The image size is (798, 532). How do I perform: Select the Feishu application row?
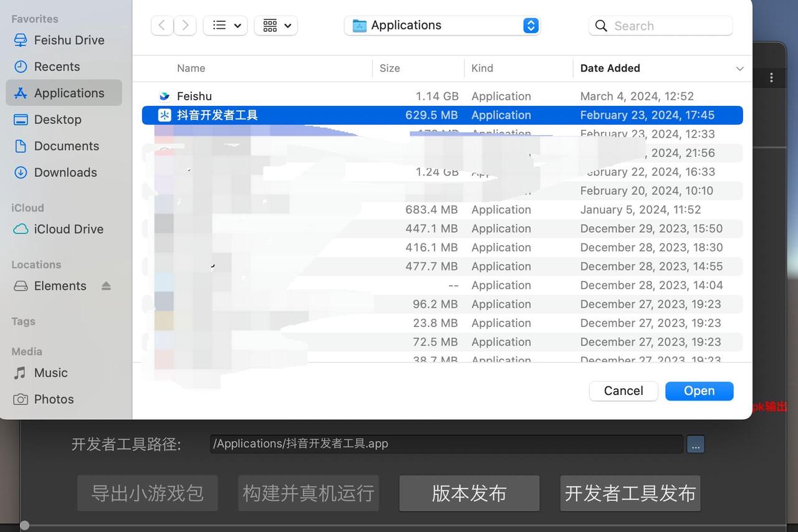443,96
